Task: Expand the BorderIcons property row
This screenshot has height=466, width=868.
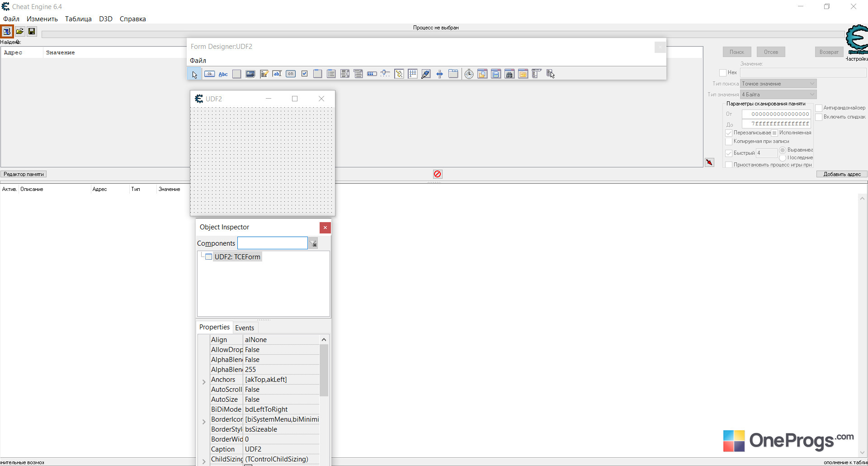Action: pyautogui.click(x=204, y=422)
